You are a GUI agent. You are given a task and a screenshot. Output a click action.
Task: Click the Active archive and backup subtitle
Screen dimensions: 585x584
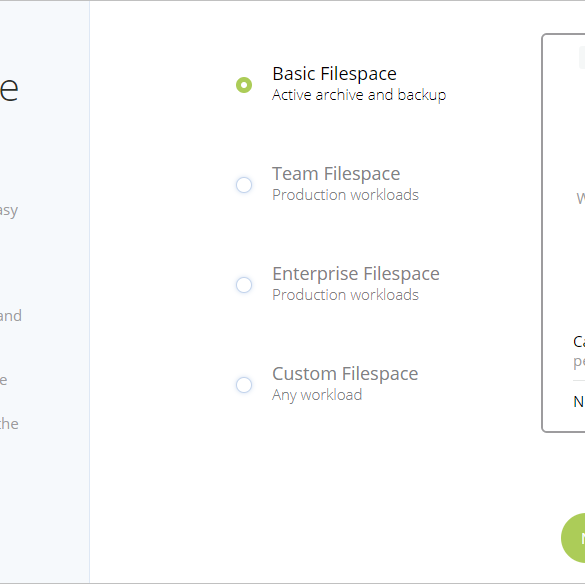359,95
